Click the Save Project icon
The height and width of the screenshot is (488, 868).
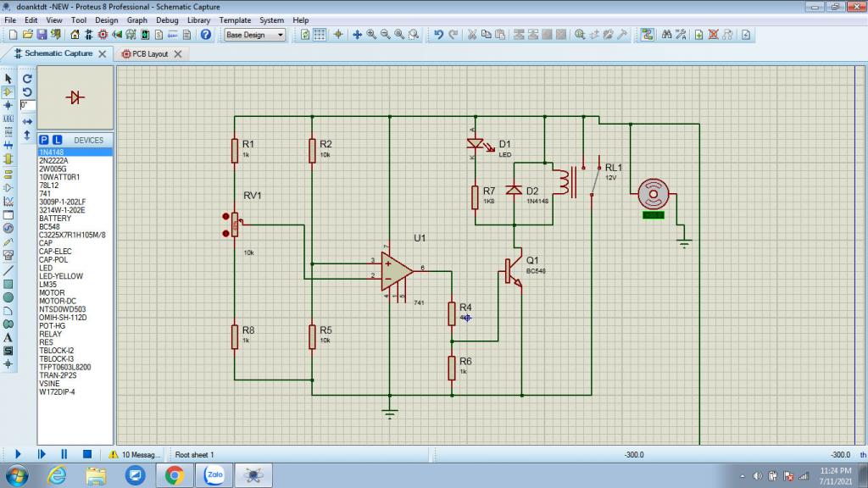pos(42,35)
